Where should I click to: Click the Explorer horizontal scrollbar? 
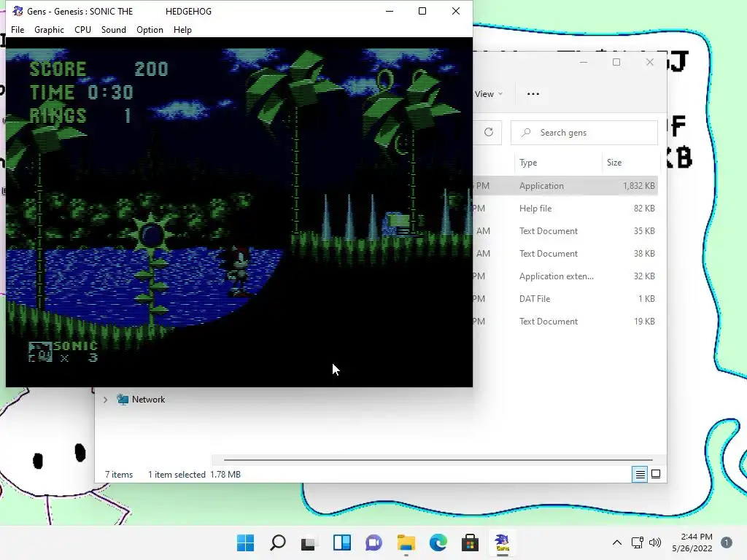(x=438, y=460)
